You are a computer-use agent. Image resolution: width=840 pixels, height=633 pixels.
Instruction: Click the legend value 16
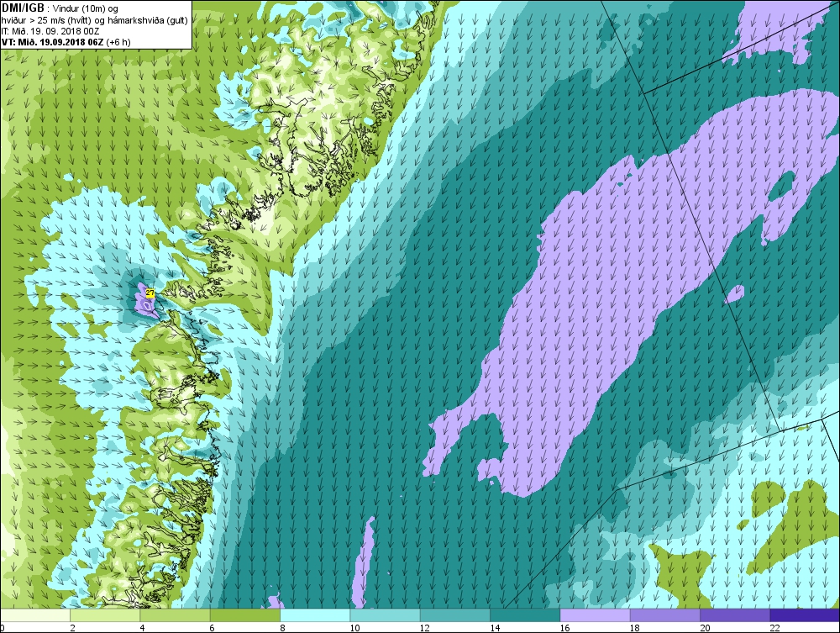tap(565, 628)
